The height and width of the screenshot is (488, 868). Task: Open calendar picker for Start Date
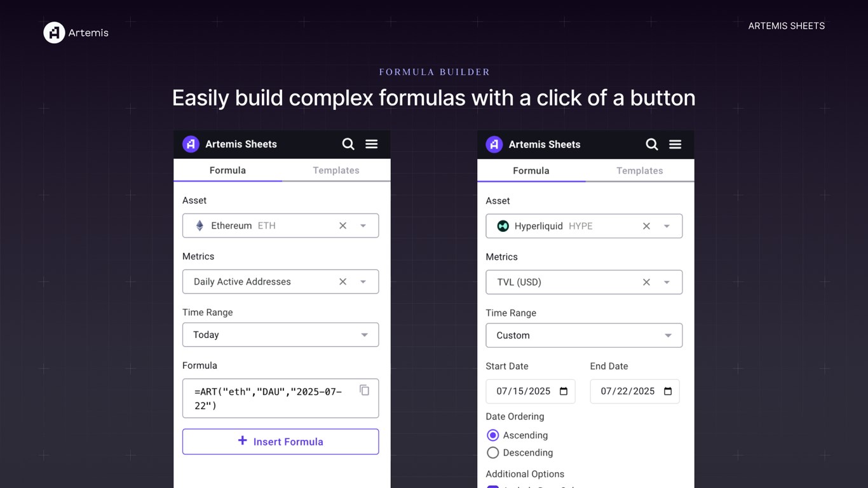point(564,391)
